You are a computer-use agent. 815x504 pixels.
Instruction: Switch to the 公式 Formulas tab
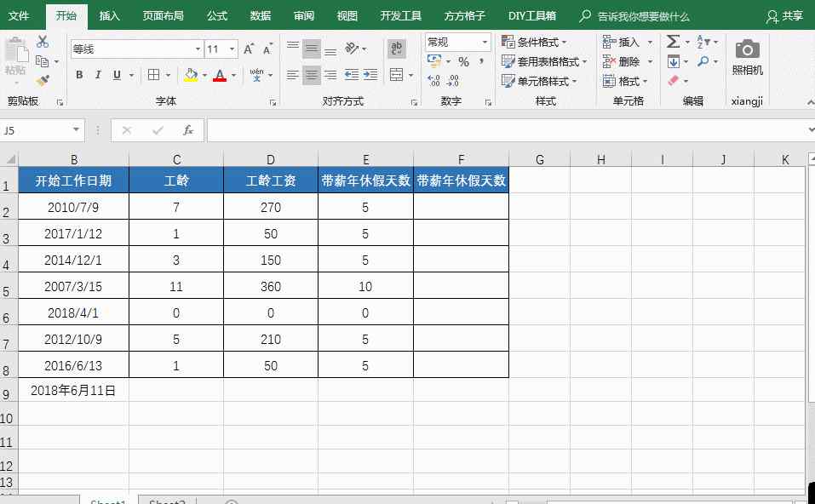[x=217, y=15]
